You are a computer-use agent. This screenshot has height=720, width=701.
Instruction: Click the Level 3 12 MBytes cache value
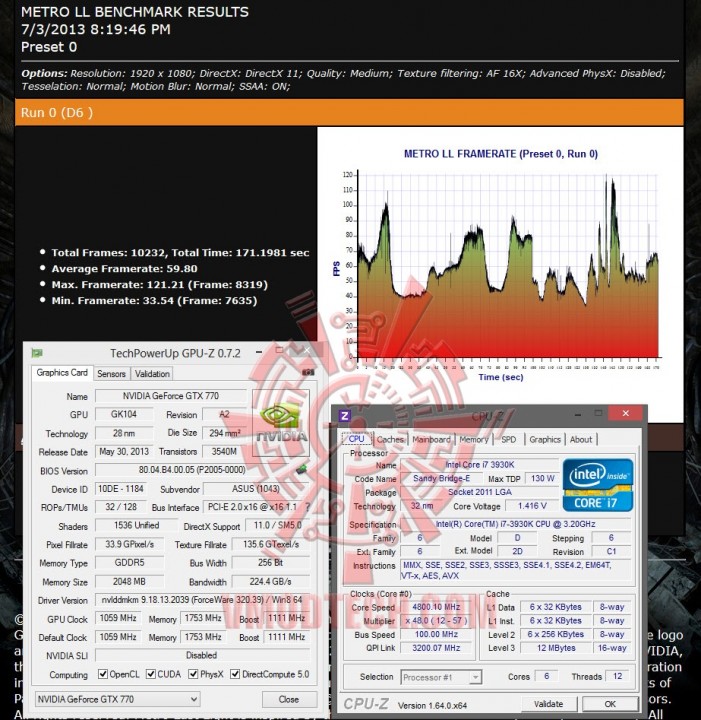click(556, 648)
